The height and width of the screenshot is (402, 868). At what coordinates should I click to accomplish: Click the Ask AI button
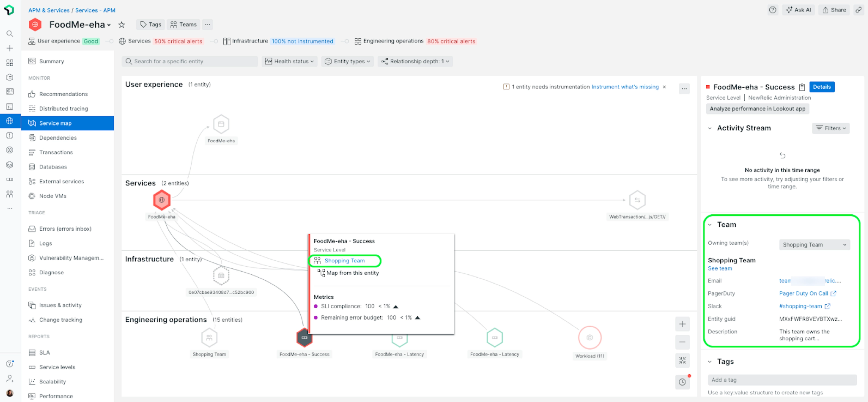click(x=798, y=10)
